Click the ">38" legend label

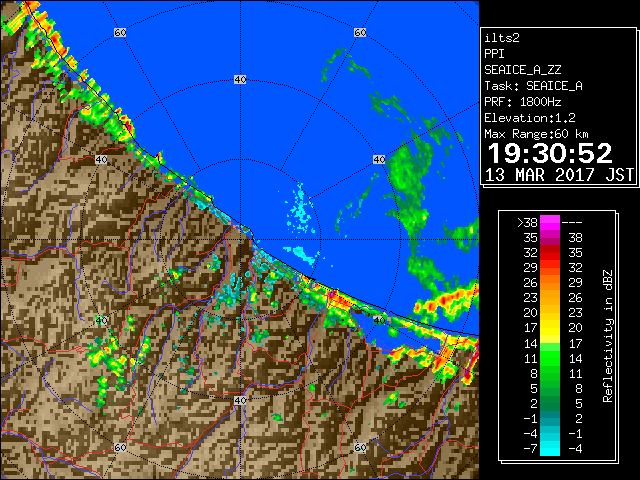pyautogui.click(x=527, y=223)
